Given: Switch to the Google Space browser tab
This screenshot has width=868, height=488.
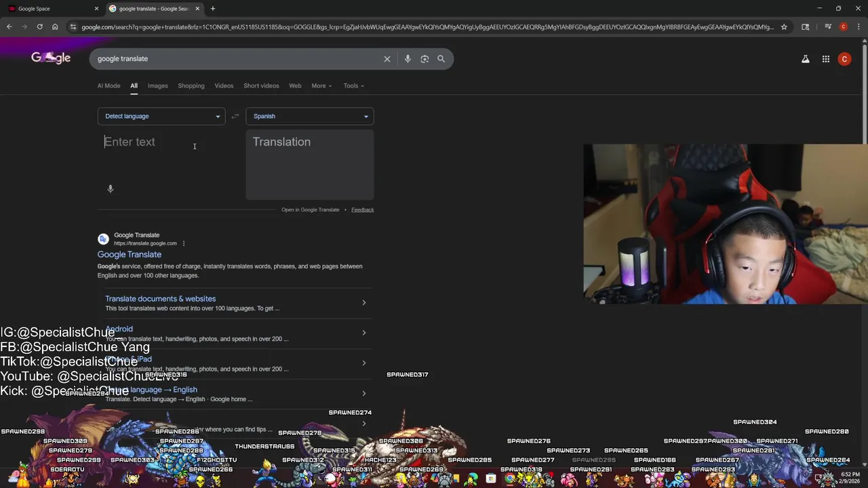Looking at the screenshot, I should pos(52,9).
